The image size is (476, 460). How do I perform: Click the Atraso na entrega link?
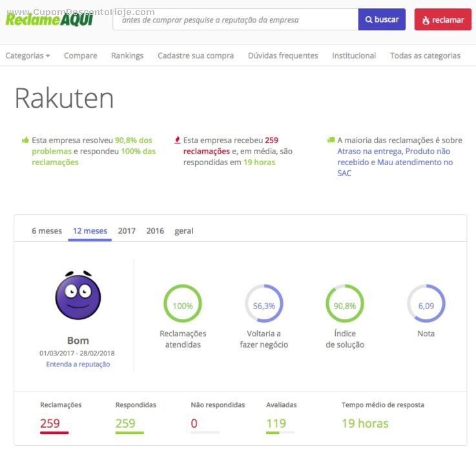[x=369, y=151]
